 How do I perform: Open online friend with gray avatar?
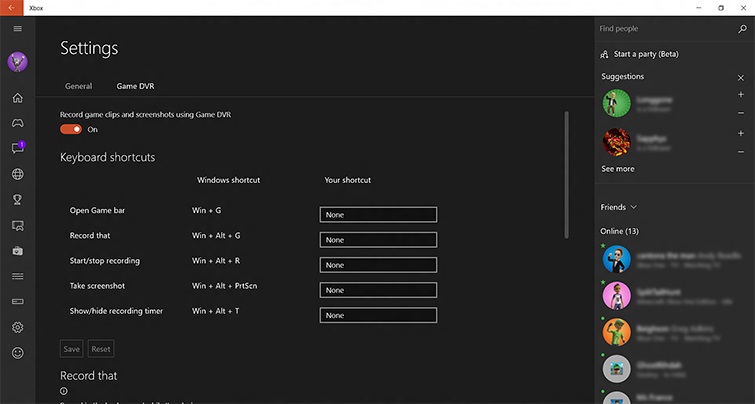point(616,369)
